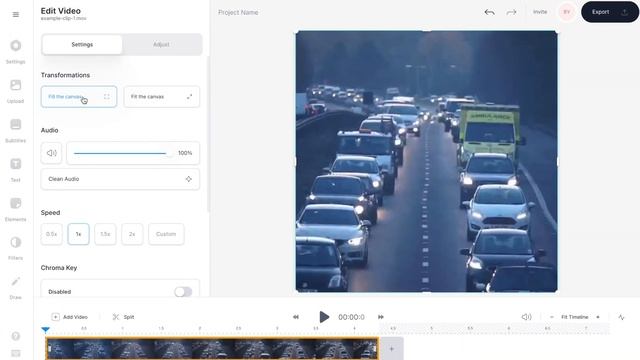The height and width of the screenshot is (360, 640).
Task: Mute audio using the speaker button
Action: point(51,153)
